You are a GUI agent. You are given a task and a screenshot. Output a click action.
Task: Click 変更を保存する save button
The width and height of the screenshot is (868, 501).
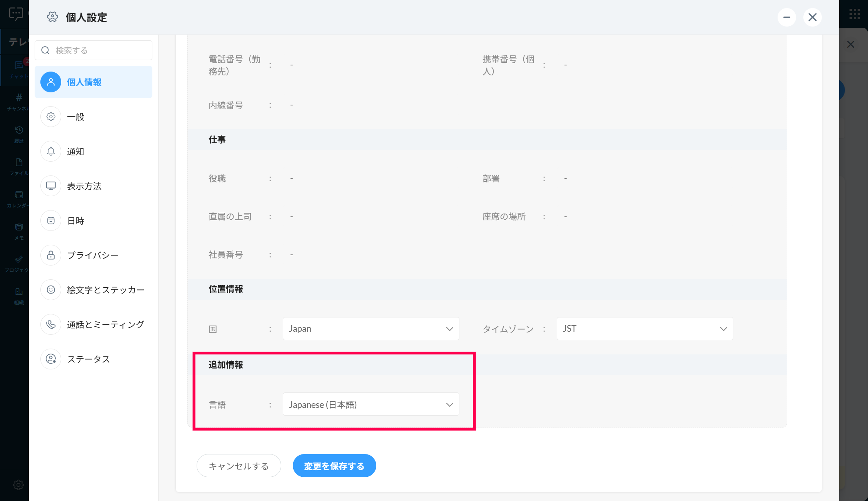pyautogui.click(x=334, y=466)
